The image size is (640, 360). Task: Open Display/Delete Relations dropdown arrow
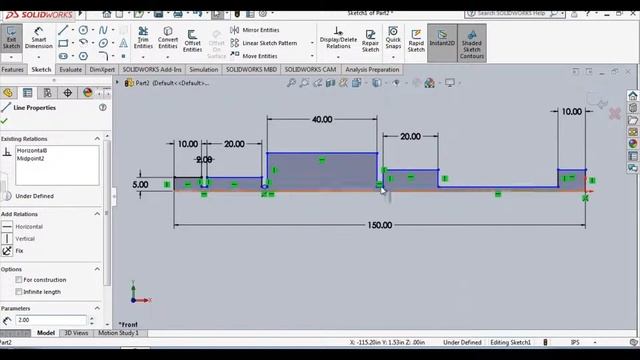pos(338,57)
